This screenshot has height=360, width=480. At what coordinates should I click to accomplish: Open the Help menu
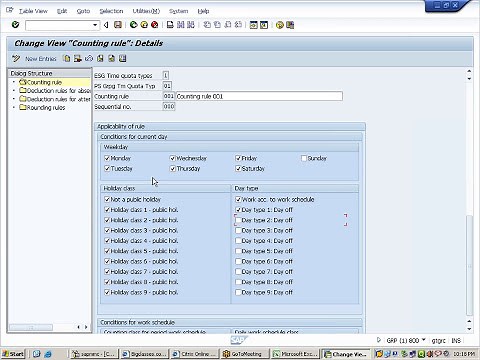[203, 11]
